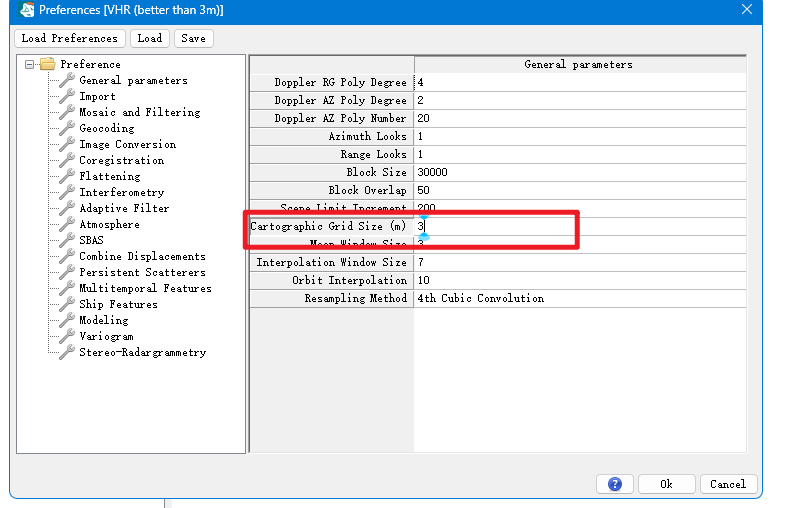The width and height of the screenshot is (795, 508).
Task: Click wrench icon beside Adaptive Filter
Action: pyautogui.click(x=67, y=208)
